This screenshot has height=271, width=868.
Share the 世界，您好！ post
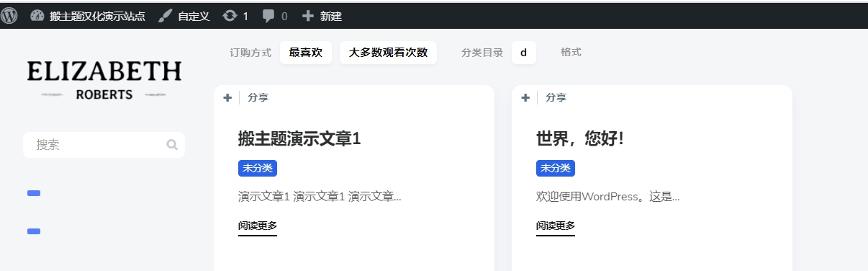click(x=556, y=98)
